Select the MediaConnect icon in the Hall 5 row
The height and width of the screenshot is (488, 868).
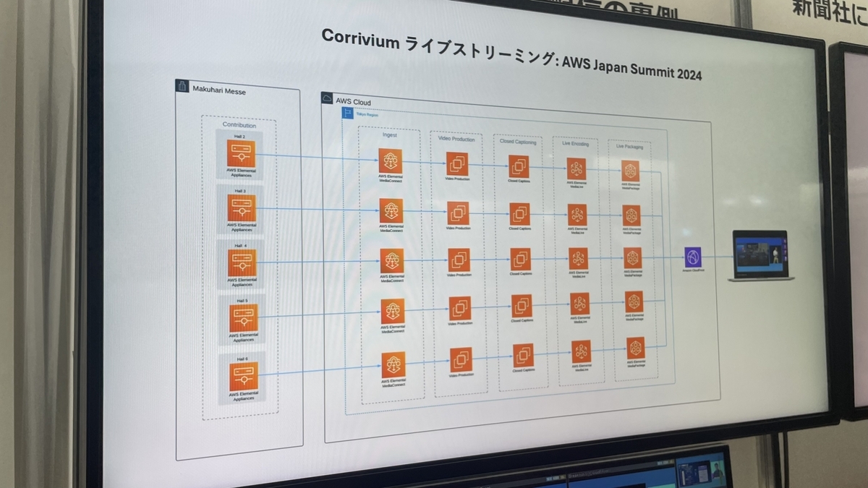point(393,312)
